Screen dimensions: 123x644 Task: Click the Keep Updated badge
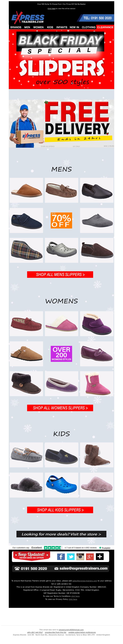(x=32, y=555)
